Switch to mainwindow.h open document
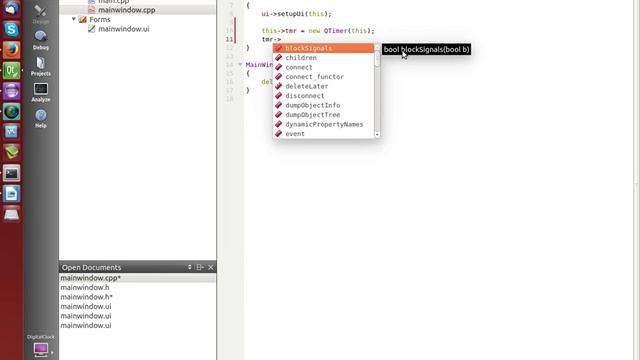640x360 pixels. pos(138,287)
